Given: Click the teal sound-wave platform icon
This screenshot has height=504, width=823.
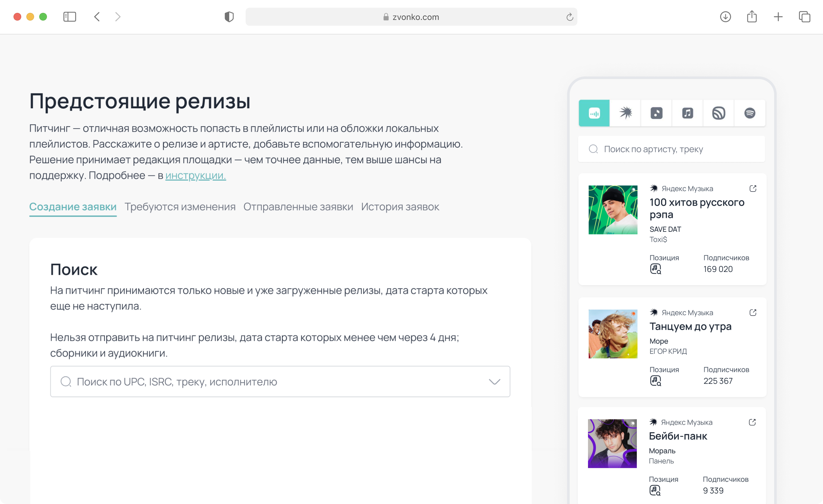Looking at the screenshot, I should point(594,113).
